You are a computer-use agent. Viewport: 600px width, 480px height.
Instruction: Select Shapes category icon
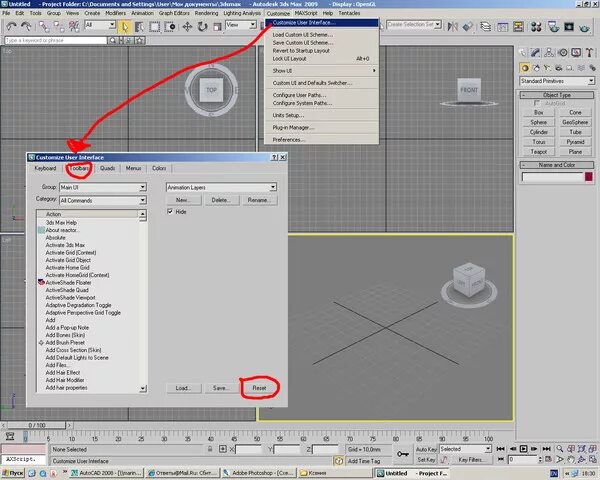536,68
